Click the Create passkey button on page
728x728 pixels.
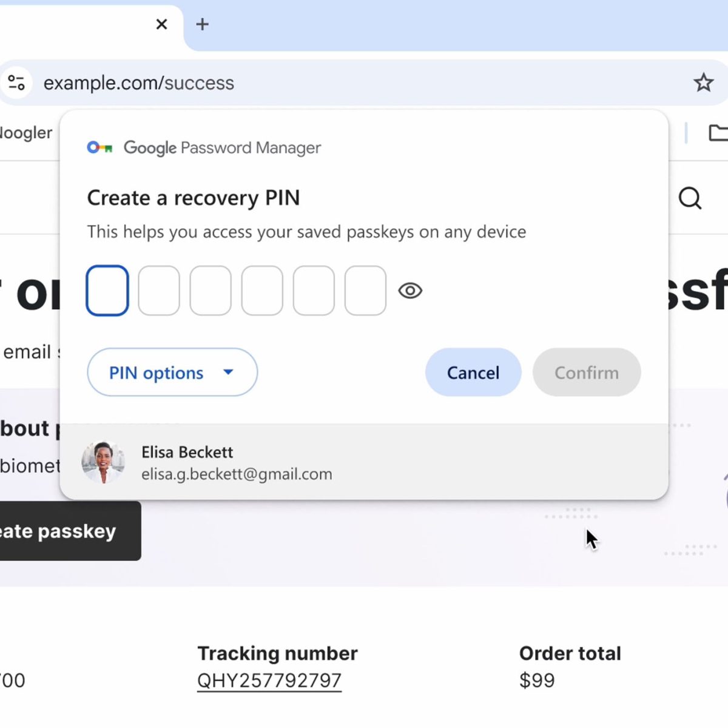(67, 531)
